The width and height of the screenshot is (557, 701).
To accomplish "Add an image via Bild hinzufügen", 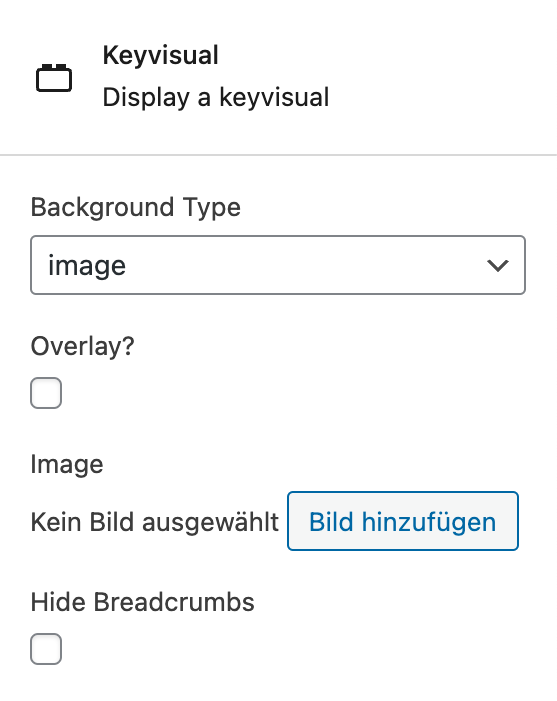I will [403, 521].
